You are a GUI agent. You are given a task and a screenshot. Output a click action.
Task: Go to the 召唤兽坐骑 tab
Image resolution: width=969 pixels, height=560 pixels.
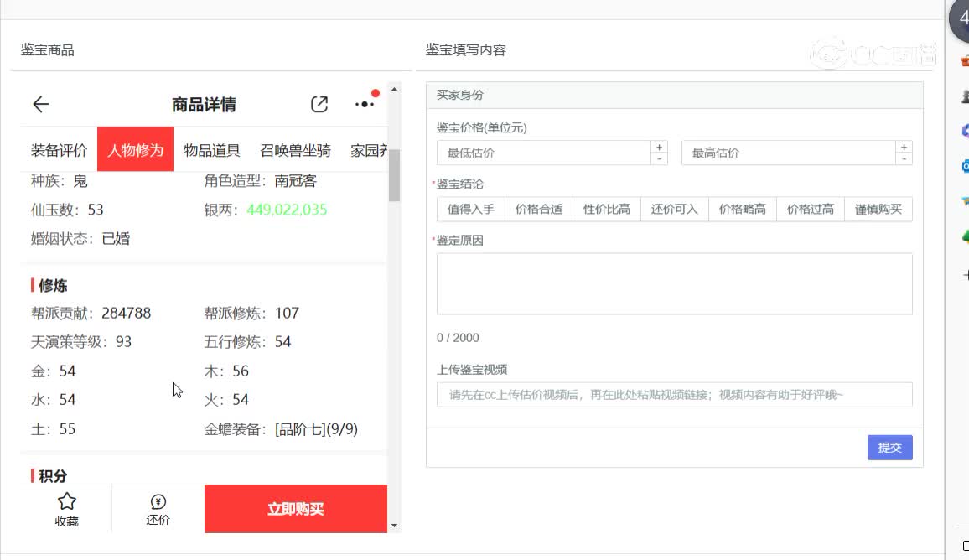coord(295,151)
